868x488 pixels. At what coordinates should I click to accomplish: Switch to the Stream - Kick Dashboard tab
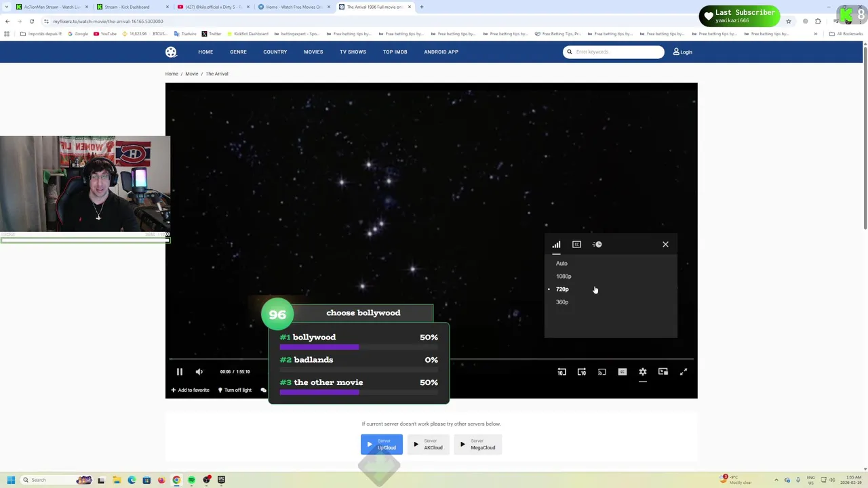pos(132,7)
